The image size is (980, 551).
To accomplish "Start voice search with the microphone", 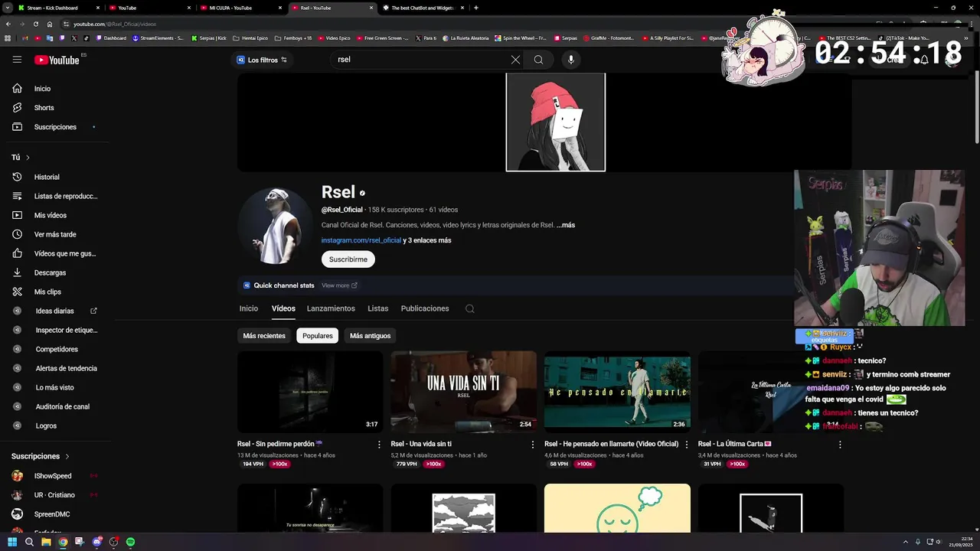I will [570, 60].
